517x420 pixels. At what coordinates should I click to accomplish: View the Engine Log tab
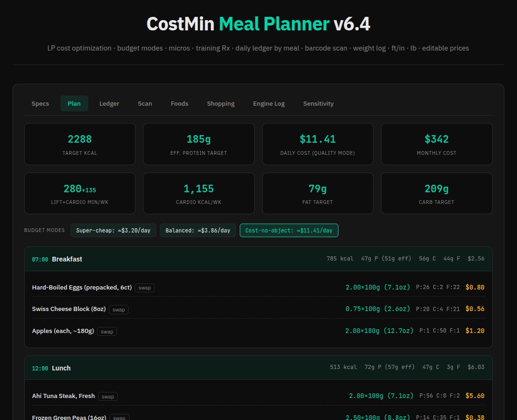pos(269,104)
